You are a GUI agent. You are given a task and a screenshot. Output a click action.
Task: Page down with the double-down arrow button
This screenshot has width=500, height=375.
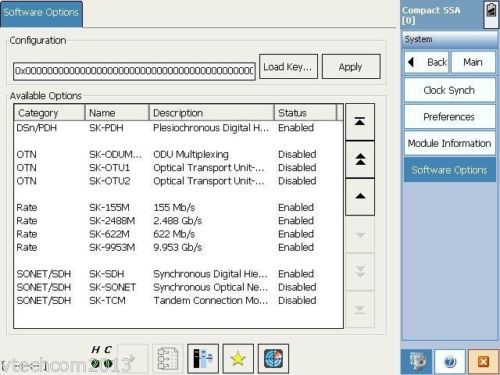(x=360, y=272)
